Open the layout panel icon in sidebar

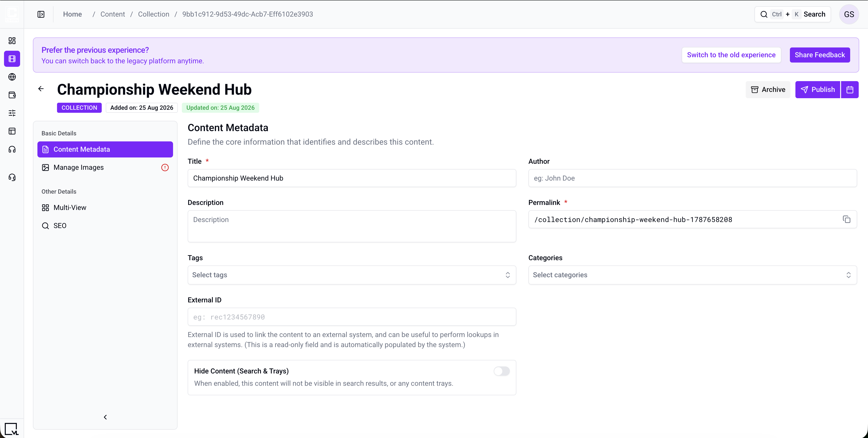point(12,131)
